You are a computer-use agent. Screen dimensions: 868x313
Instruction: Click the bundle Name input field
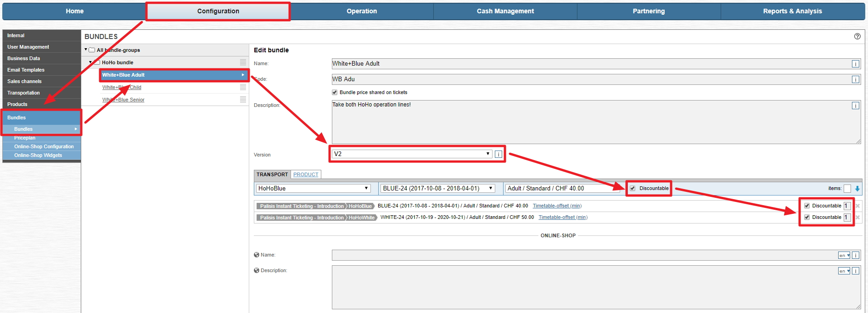[596, 64]
